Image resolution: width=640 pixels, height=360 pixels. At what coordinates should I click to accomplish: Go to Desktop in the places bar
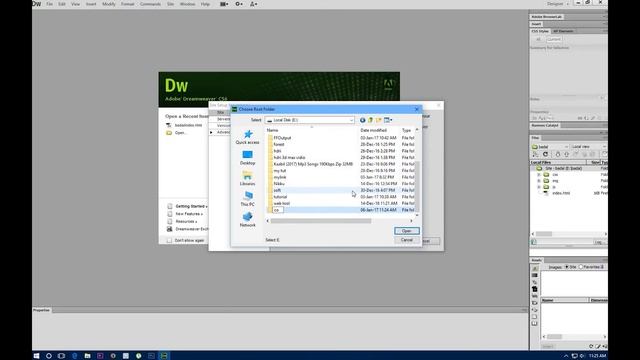(247, 158)
